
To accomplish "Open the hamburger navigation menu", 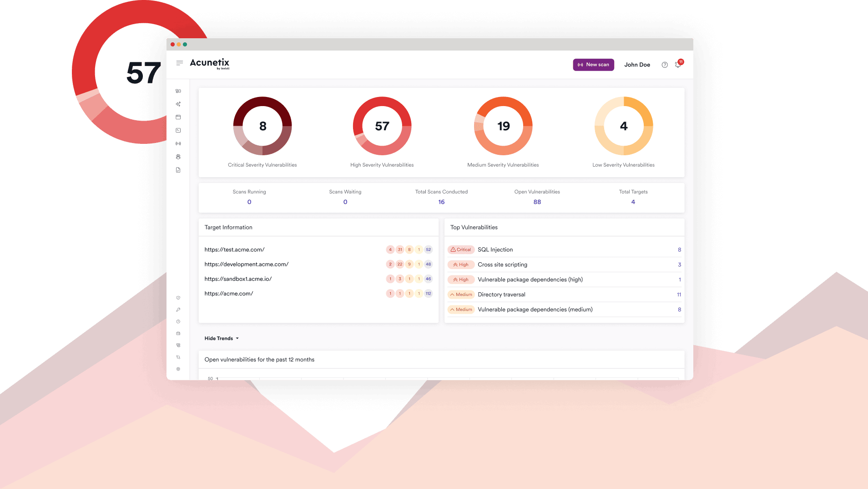I will pos(180,63).
